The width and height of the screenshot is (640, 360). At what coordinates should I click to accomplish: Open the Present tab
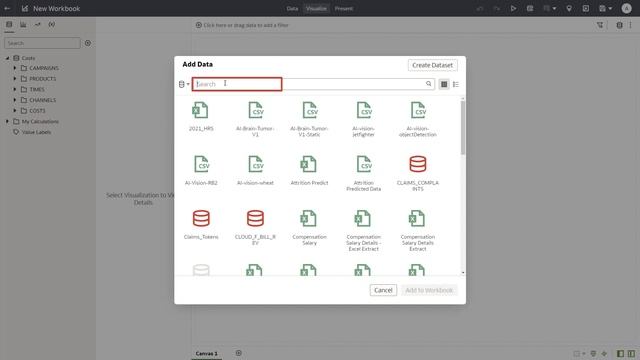(344, 8)
